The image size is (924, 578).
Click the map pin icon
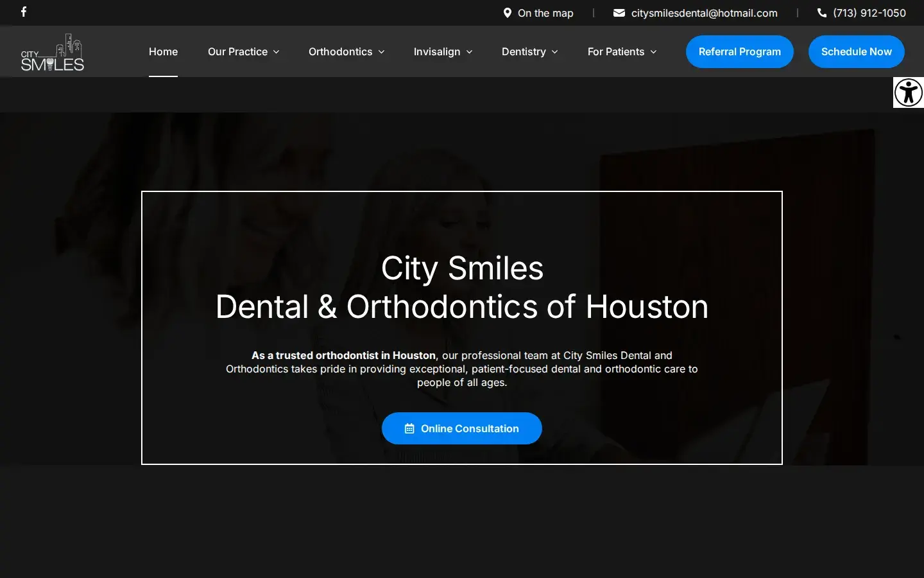coord(507,13)
